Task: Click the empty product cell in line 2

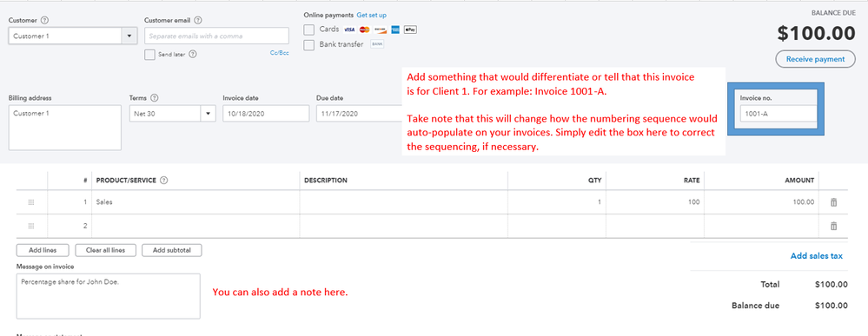Action: 196,226
